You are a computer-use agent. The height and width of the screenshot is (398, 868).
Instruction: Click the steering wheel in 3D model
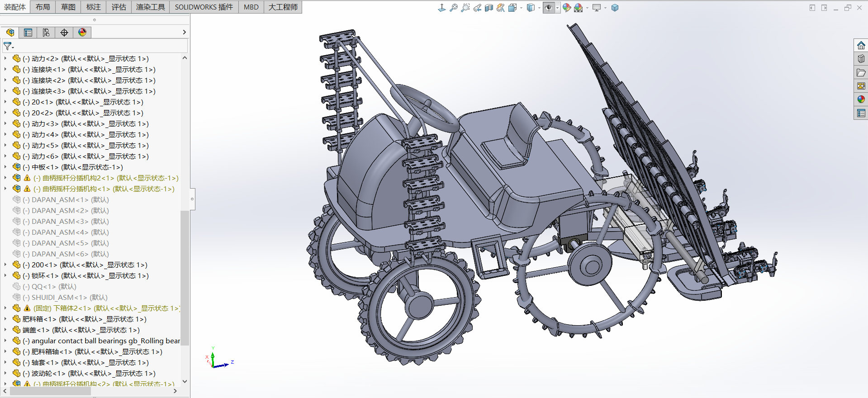[x=424, y=108]
